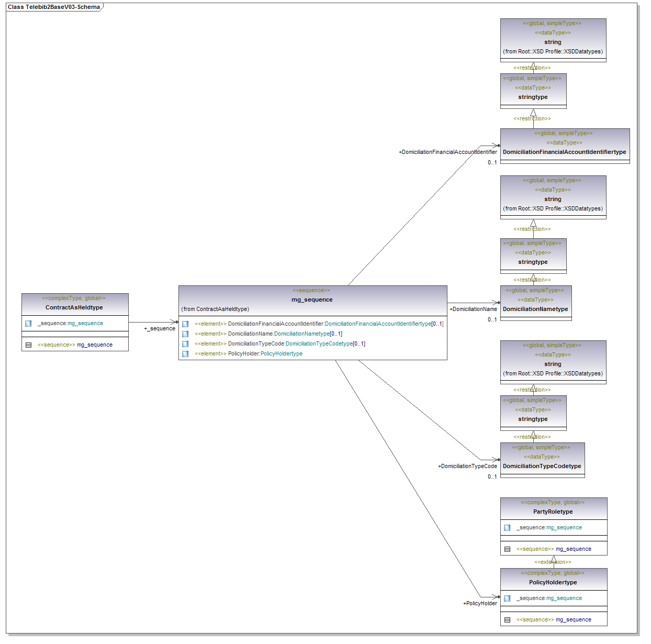The width and height of the screenshot is (651, 644).
Task: Click the +DomiciliationTypeCode role label
Action: tap(467, 466)
